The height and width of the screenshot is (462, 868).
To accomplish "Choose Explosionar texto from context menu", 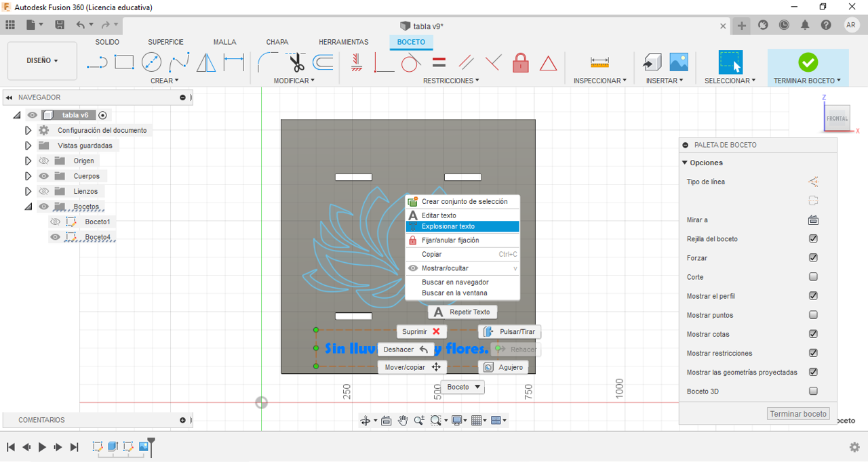I will click(x=462, y=226).
